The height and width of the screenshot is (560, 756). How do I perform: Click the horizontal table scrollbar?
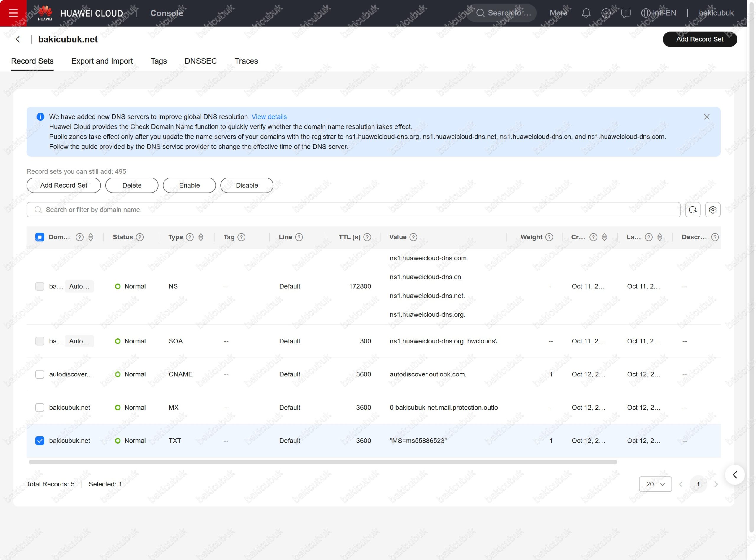(322, 462)
